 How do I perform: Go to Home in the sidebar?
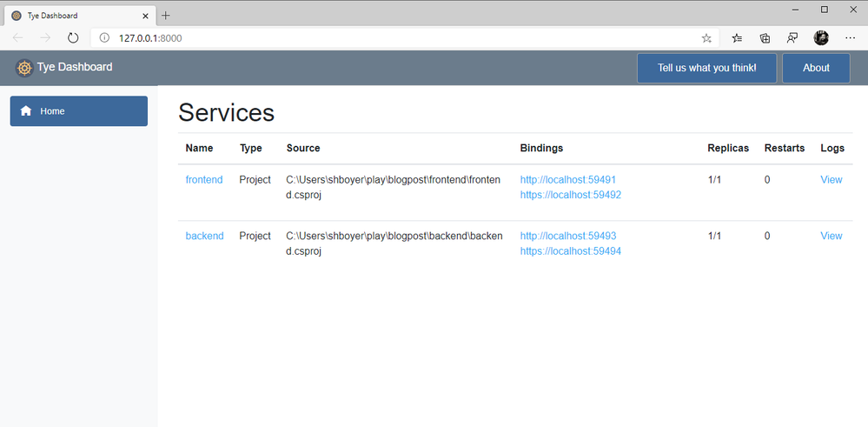(x=78, y=111)
